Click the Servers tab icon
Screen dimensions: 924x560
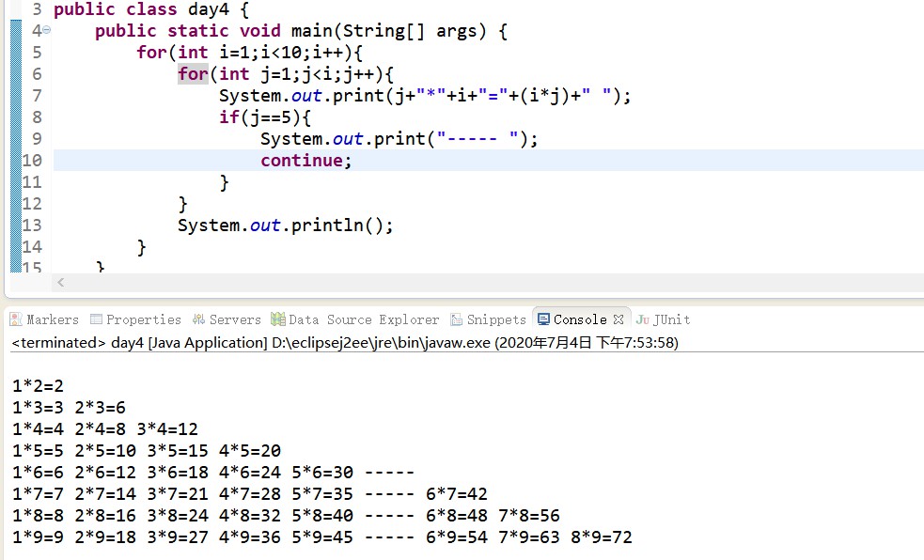coord(198,319)
